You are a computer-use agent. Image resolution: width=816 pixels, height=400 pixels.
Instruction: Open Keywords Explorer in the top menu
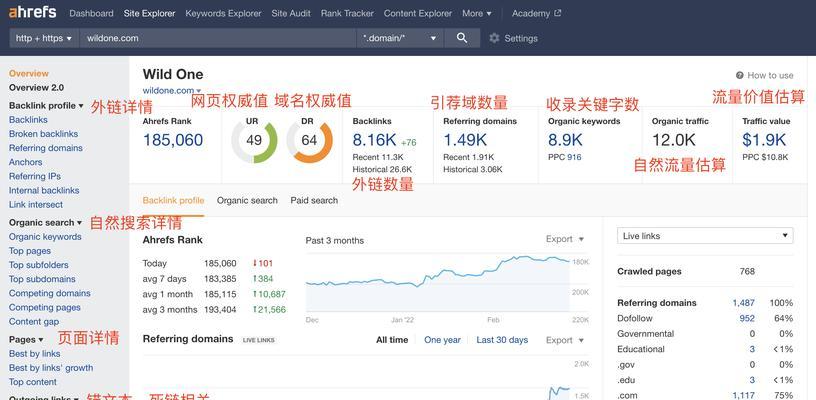(x=223, y=14)
